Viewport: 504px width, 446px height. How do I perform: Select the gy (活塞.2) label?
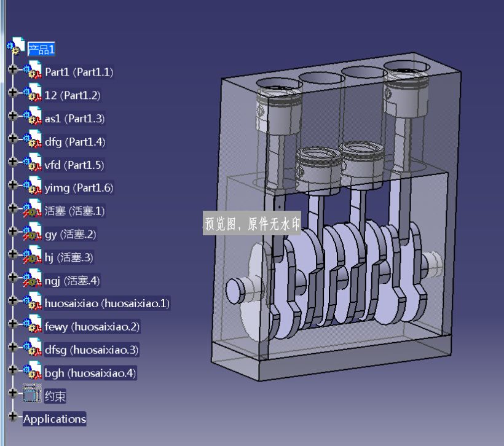71,234
